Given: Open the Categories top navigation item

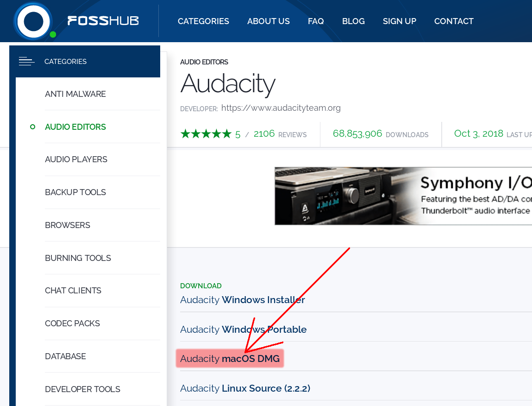Looking at the screenshot, I should click(x=203, y=21).
